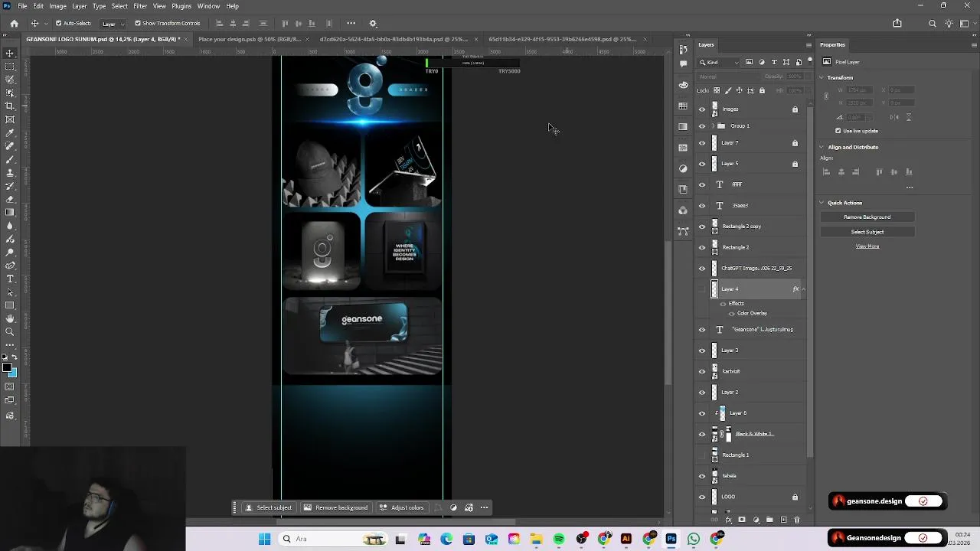Screen dimensions: 980x551
Task: Open the Kind filter dropdown
Action: tap(720, 62)
